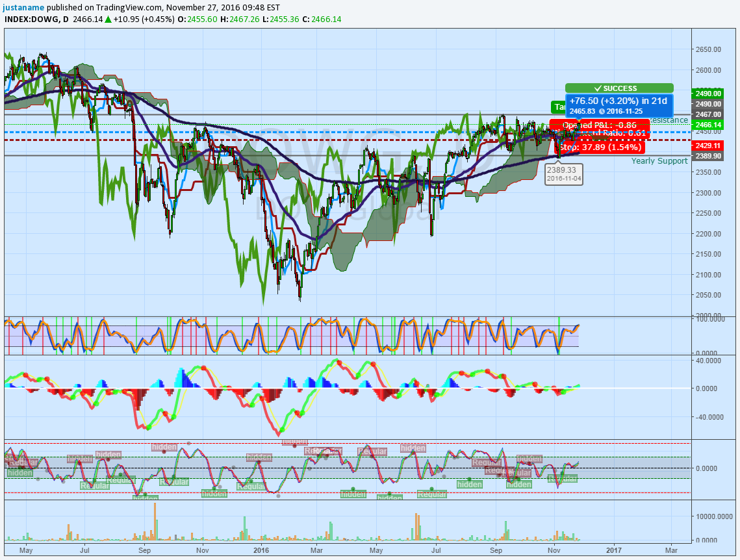
Task: Click the 2250.00 price axis value
Action: pos(708,213)
